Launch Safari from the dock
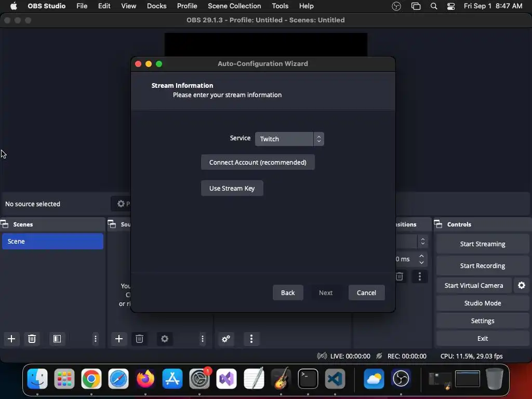532x399 pixels. click(x=118, y=379)
